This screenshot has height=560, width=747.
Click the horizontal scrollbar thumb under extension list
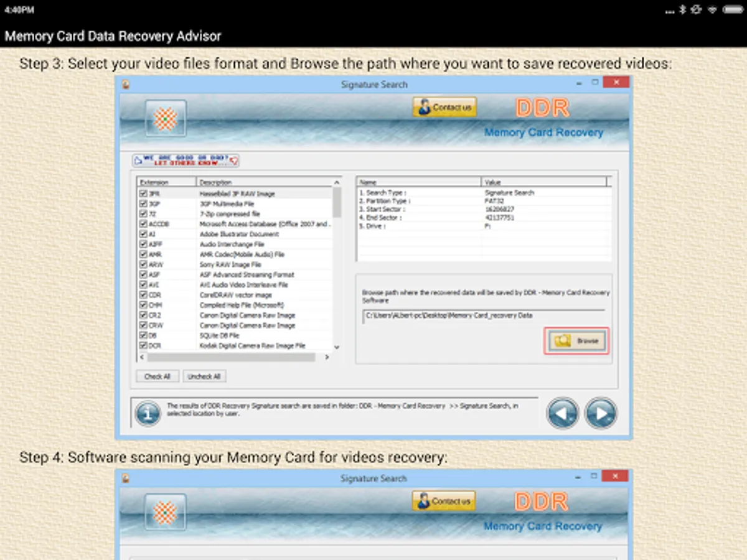[x=231, y=357]
